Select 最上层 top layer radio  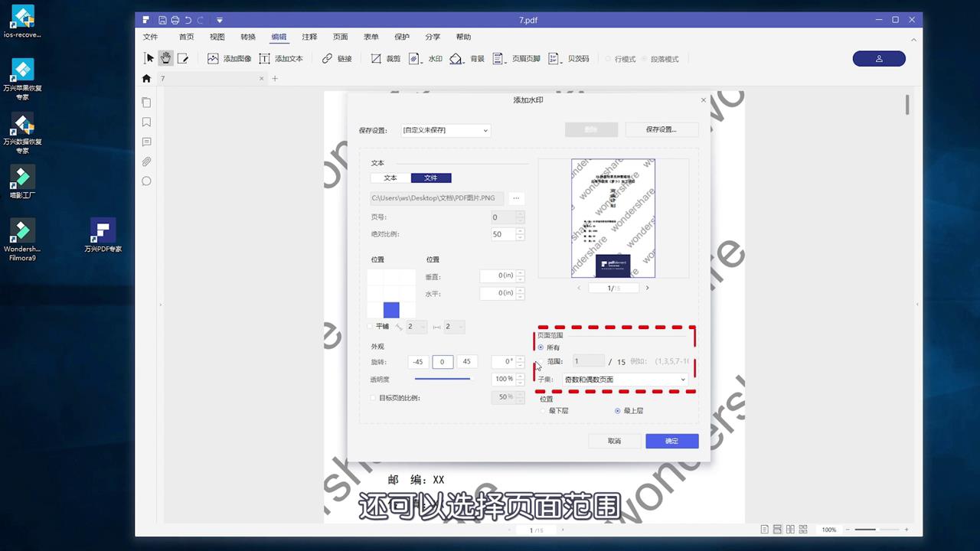618,411
